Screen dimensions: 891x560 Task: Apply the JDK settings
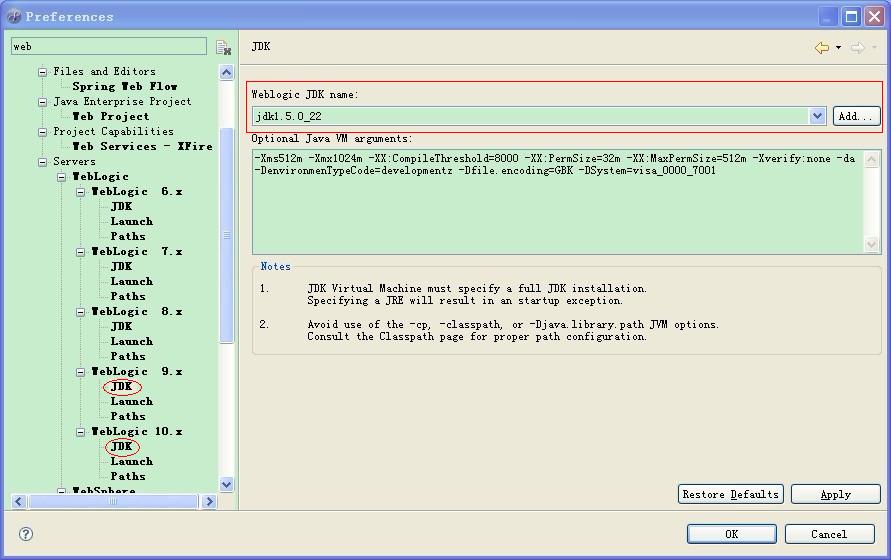836,494
